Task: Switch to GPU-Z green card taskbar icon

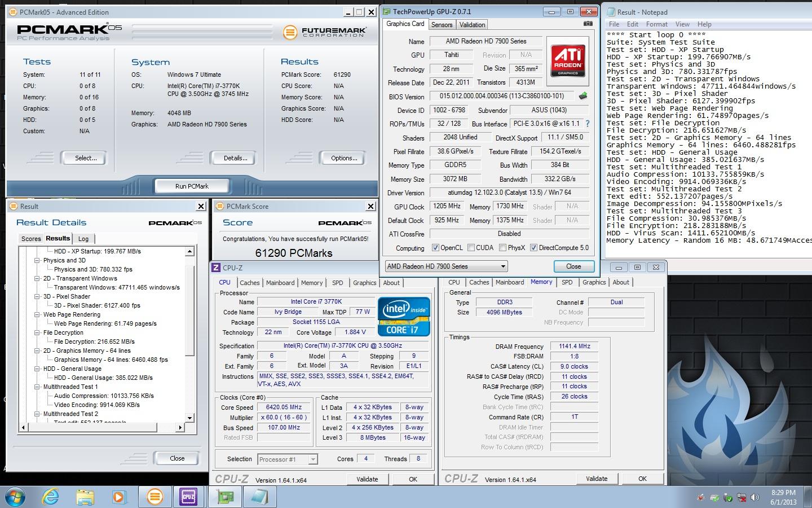Action: pyautogui.click(x=225, y=497)
